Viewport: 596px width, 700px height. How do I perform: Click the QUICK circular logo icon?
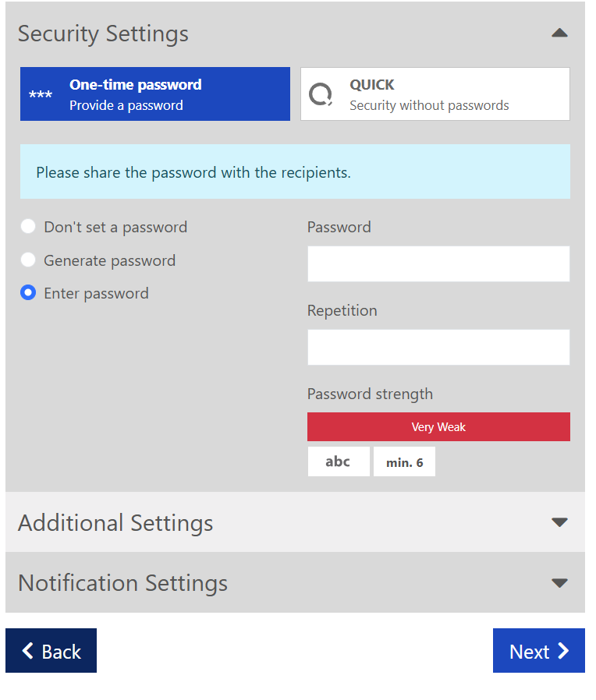click(x=320, y=93)
